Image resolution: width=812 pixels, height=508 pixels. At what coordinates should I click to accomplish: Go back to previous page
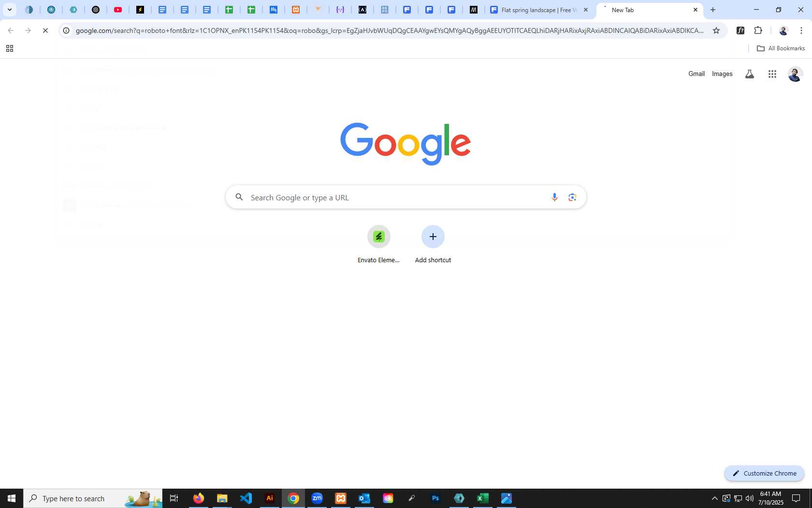(x=11, y=30)
